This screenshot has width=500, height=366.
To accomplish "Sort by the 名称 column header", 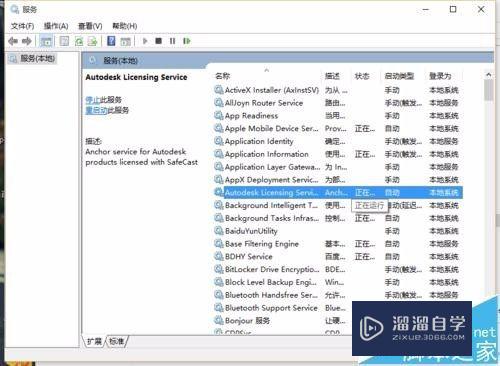I will (x=223, y=76).
